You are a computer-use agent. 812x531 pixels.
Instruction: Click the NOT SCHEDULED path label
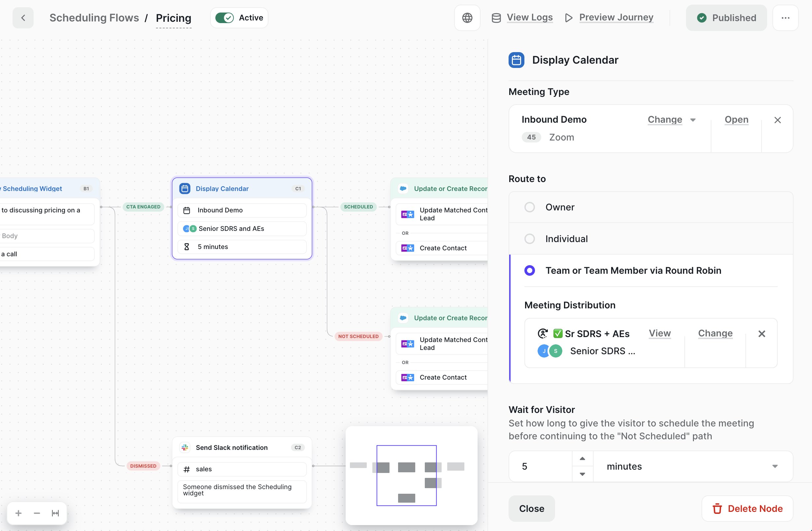pos(358,336)
